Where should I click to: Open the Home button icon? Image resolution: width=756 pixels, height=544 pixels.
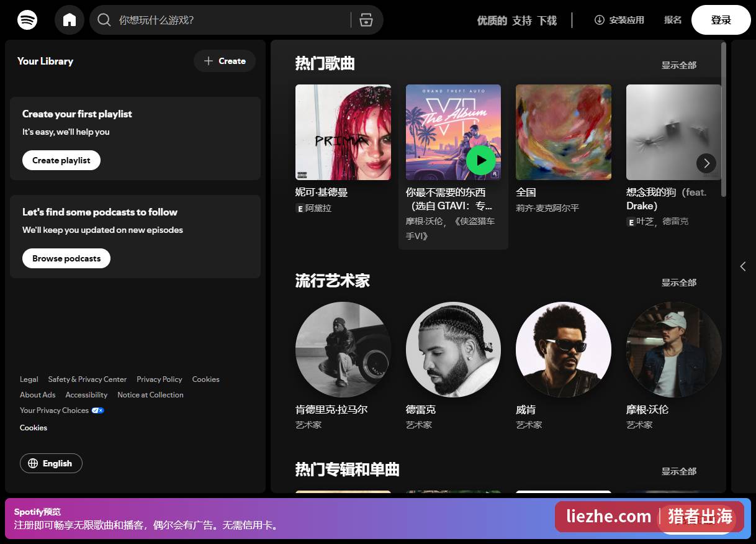[70, 20]
